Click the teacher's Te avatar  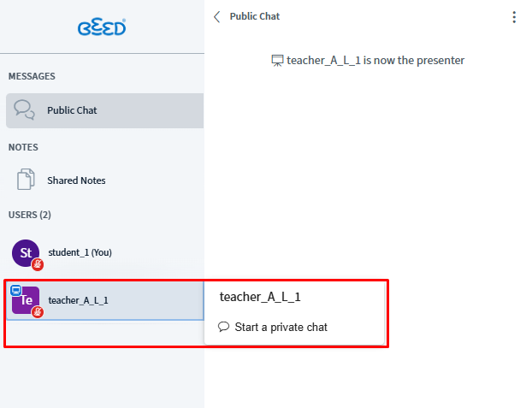coord(27,300)
